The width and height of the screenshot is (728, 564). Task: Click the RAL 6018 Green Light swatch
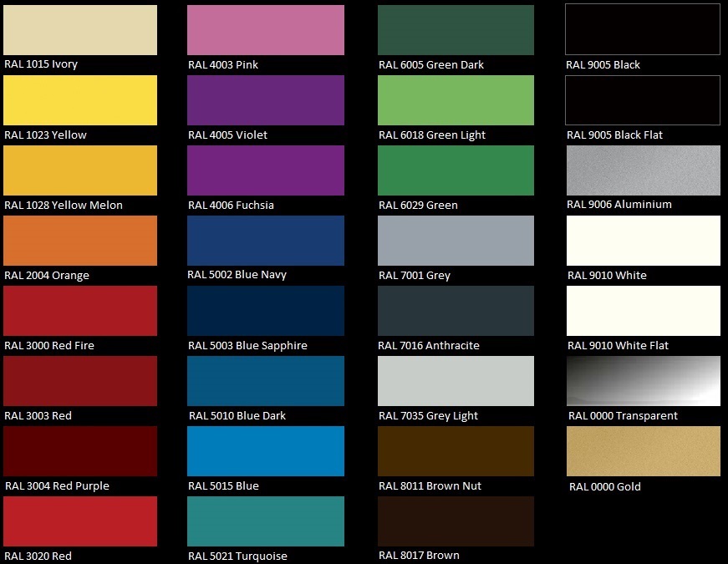click(456, 100)
